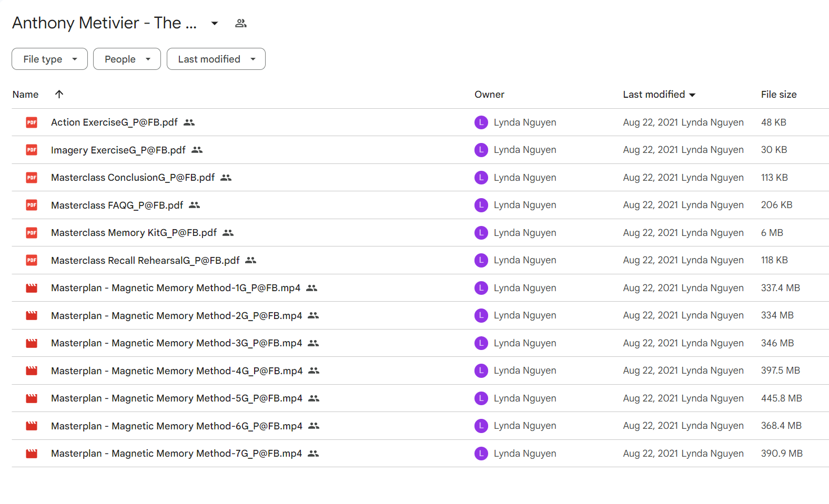Click the 337.4 MB file size cell
Viewport: 829px width, 504px height.
pyautogui.click(x=781, y=288)
